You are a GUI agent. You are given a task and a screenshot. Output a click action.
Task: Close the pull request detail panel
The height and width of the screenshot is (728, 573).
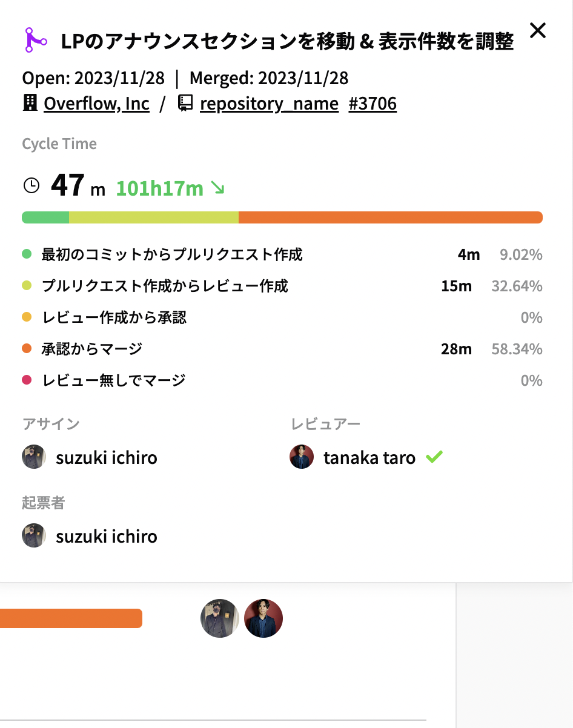(538, 30)
